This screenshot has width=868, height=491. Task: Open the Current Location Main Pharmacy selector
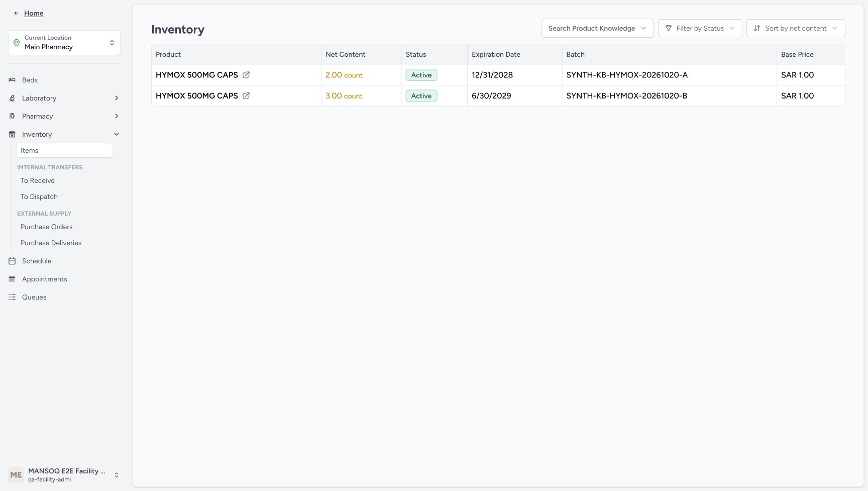[x=64, y=43]
